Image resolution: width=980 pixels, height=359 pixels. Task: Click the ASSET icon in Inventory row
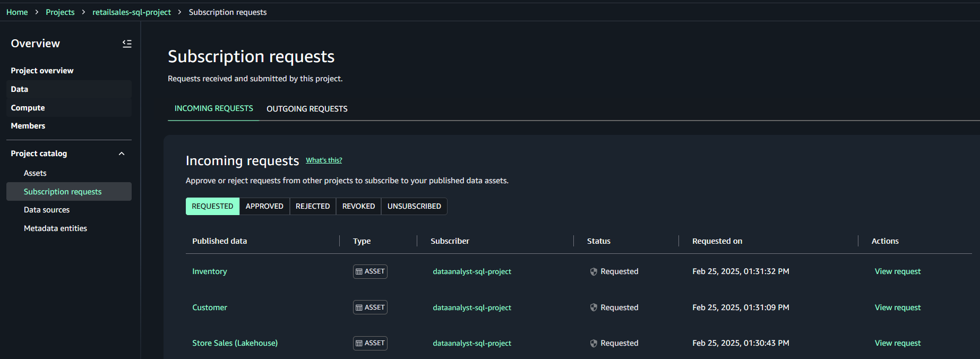pyautogui.click(x=359, y=271)
